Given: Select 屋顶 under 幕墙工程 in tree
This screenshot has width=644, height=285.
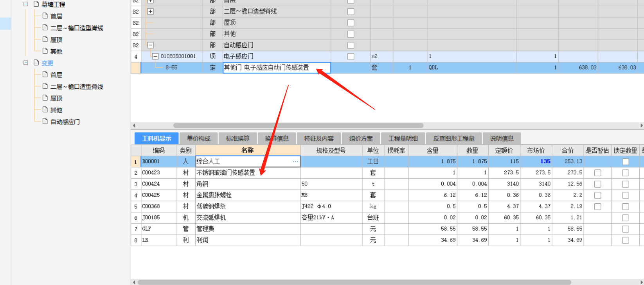Looking at the screenshot, I should [x=56, y=39].
